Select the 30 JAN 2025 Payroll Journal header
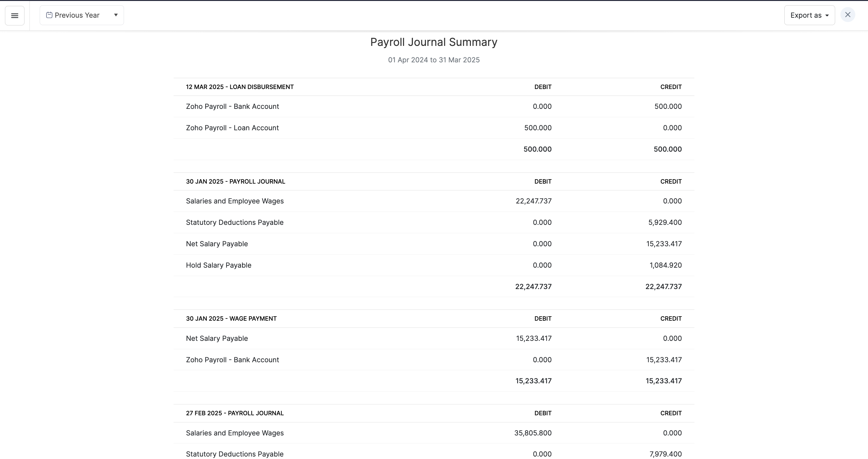This screenshot has width=868, height=459. pyautogui.click(x=235, y=182)
